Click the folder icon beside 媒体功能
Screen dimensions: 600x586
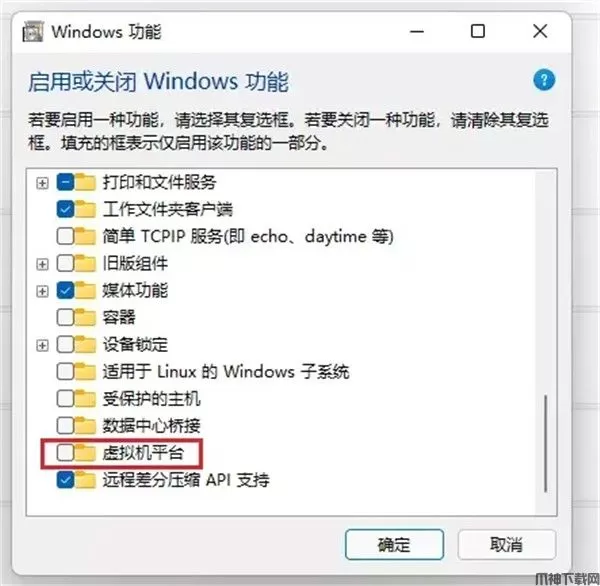pyautogui.click(x=85, y=290)
